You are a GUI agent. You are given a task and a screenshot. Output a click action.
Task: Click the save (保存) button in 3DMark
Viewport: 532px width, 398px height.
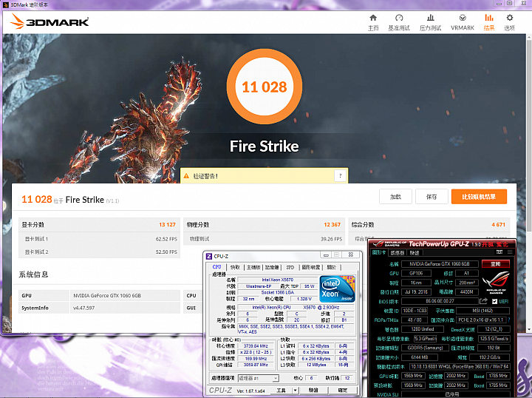pyautogui.click(x=432, y=197)
